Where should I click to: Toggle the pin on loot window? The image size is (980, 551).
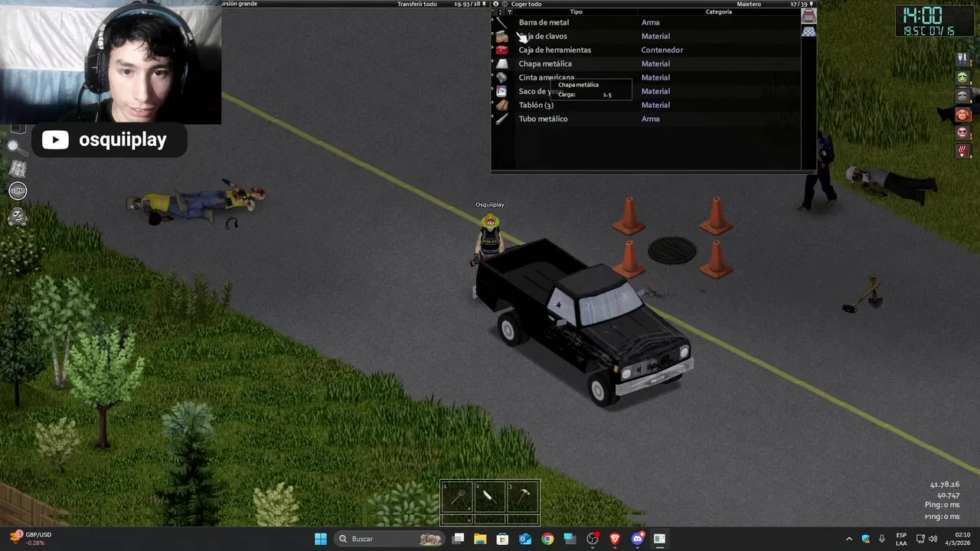813,4
